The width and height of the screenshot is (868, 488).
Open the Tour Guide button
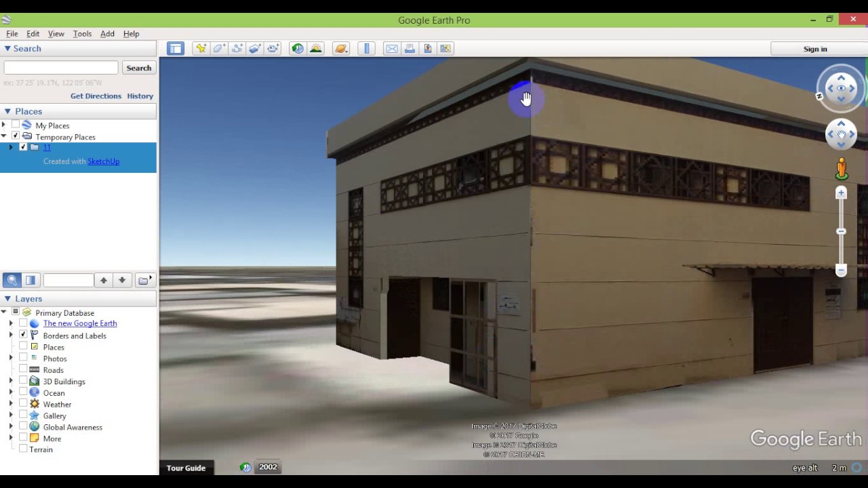click(186, 468)
